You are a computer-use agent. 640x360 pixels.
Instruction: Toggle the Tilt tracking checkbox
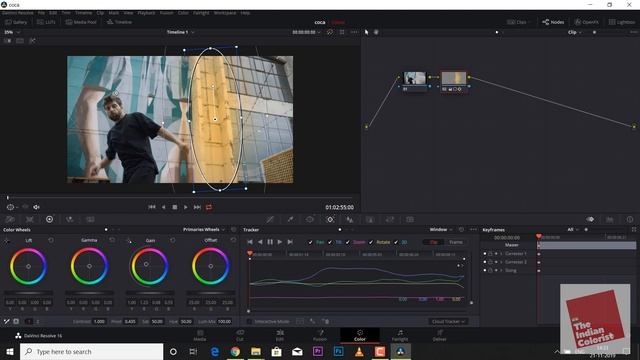pyautogui.click(x=330, y=242)
